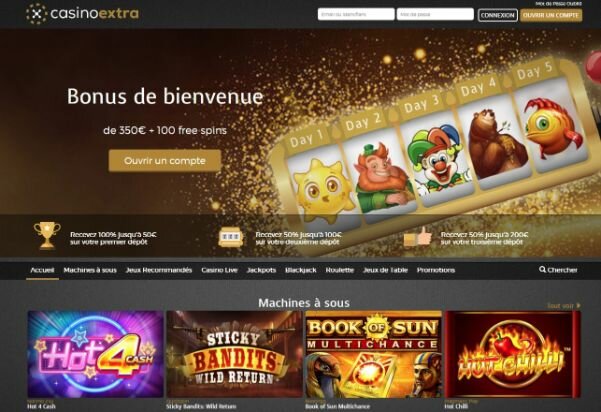Open the Machines à sous tab
This screenshot has width=601, height=412.
tap(90, 270)
